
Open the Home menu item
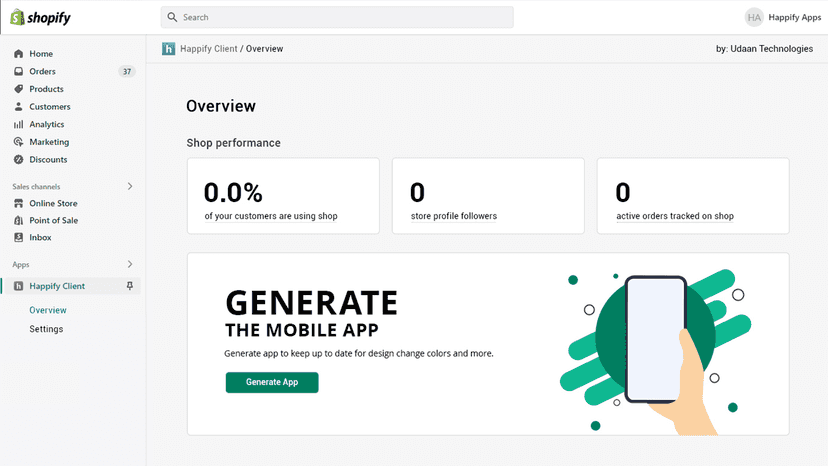coord(41,53)
